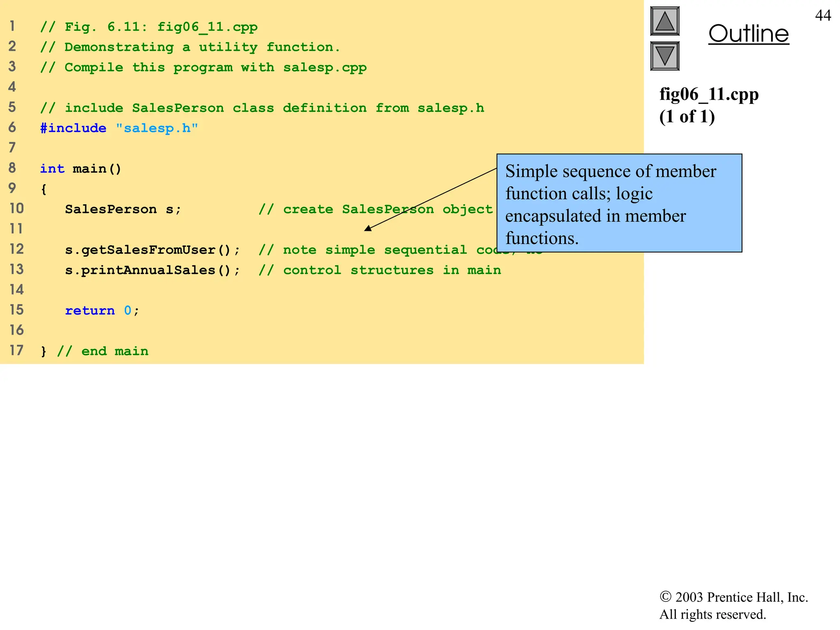Click the opening brace on line 9

[x=43, y=189]
